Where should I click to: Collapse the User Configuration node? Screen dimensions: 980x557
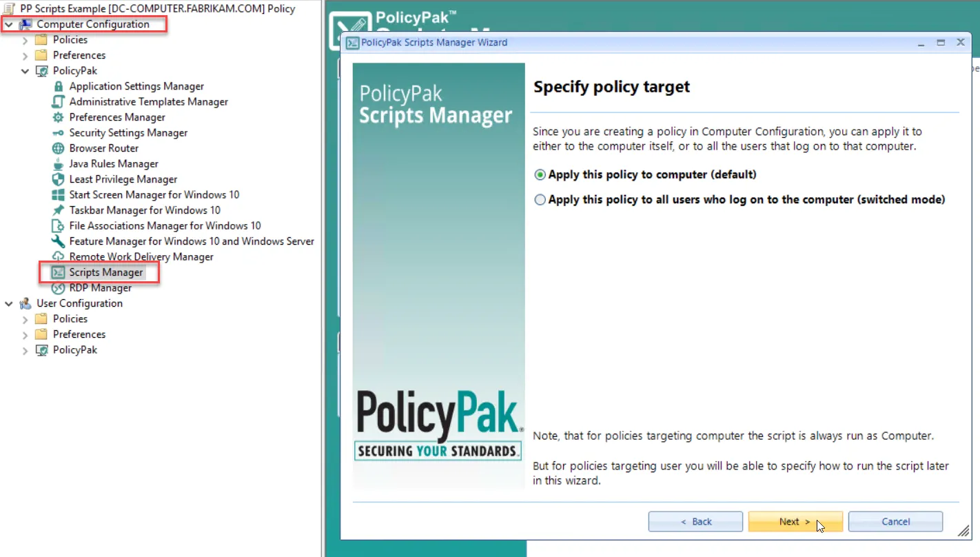click(x=9, y=303)
